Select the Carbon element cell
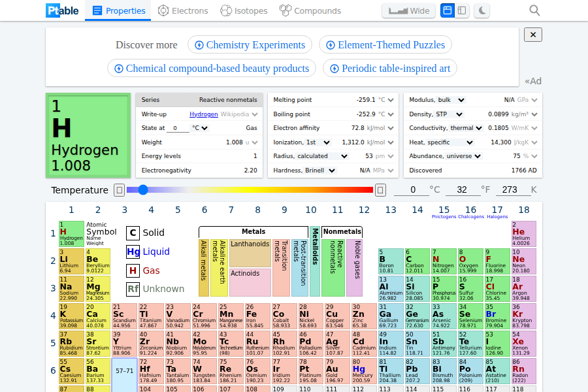Screen dimensions: 588x392 click(417, 261)
